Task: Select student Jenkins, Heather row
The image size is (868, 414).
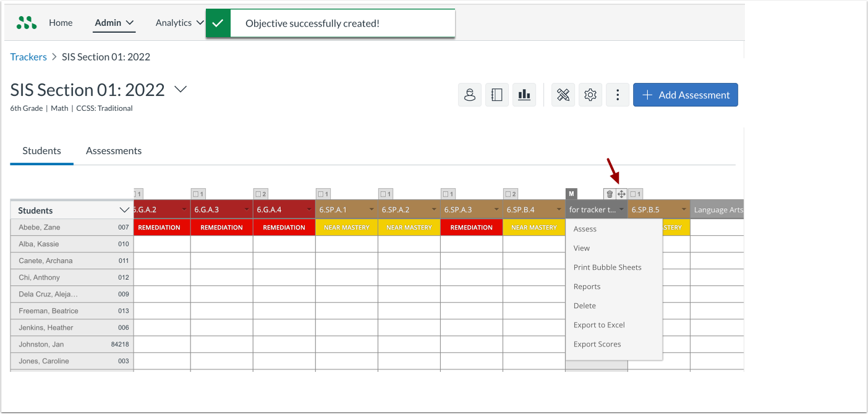Action: [72, 327]
